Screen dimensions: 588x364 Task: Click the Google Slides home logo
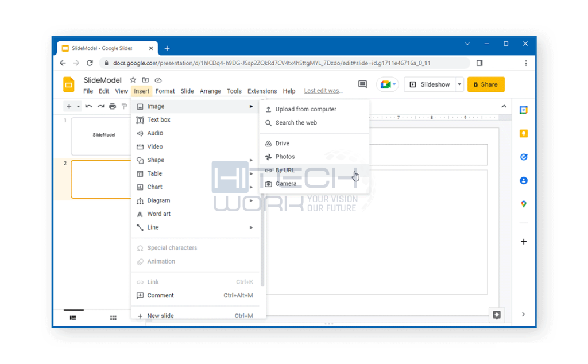(x=69, y=84)
